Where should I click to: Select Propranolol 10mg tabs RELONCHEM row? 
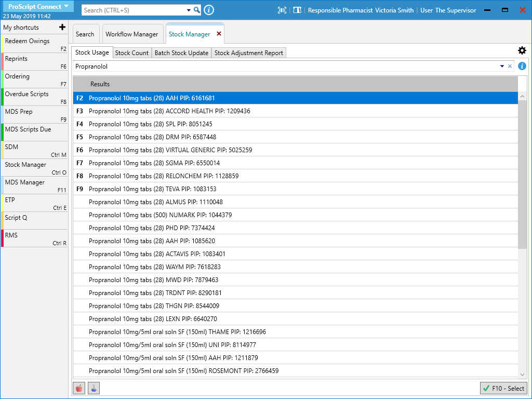click(x=296, y=176)
